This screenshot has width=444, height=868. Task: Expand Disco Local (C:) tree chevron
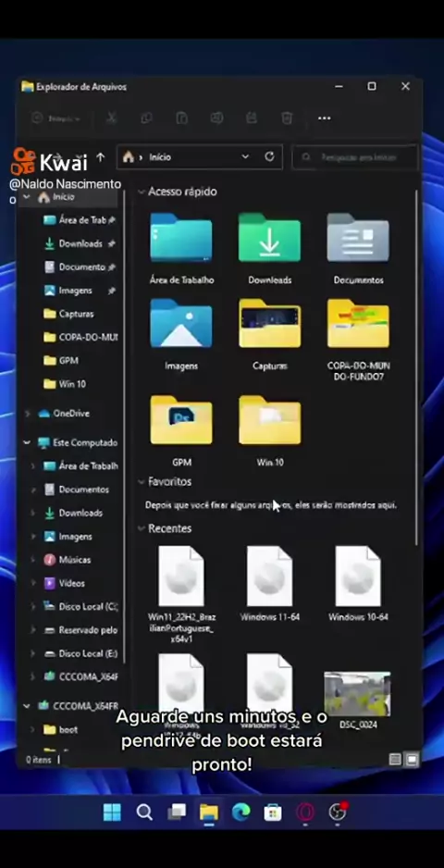[x=33, y=607]
